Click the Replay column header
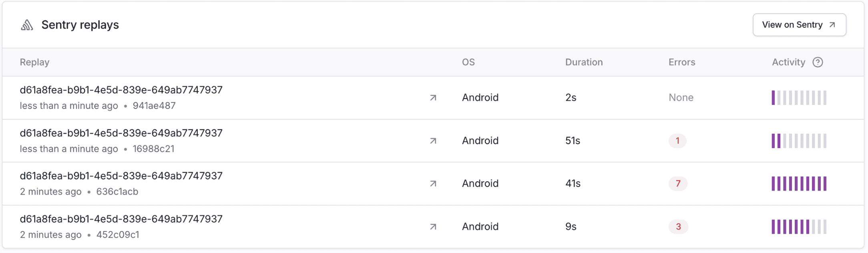Viewport: 868px width, 253px height. tap(35, 62)
